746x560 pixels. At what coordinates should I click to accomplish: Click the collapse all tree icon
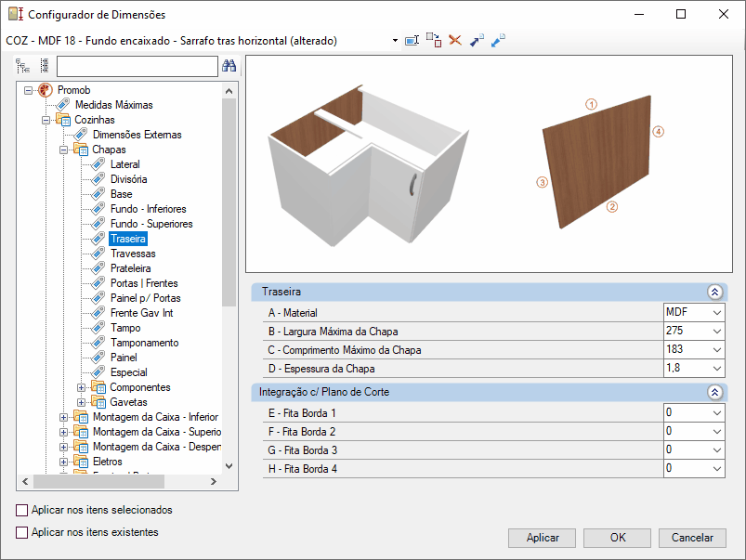[44, 66]
